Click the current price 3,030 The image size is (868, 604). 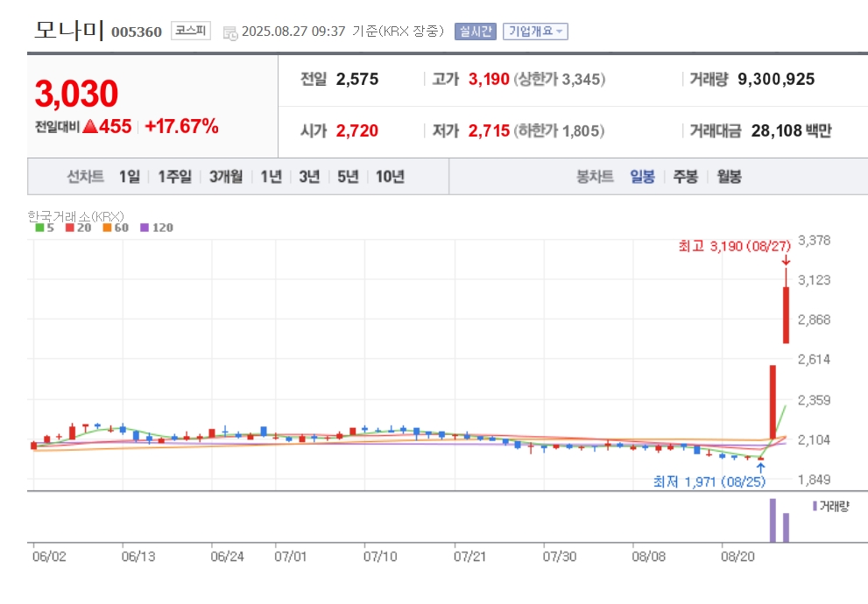[76, 94]
